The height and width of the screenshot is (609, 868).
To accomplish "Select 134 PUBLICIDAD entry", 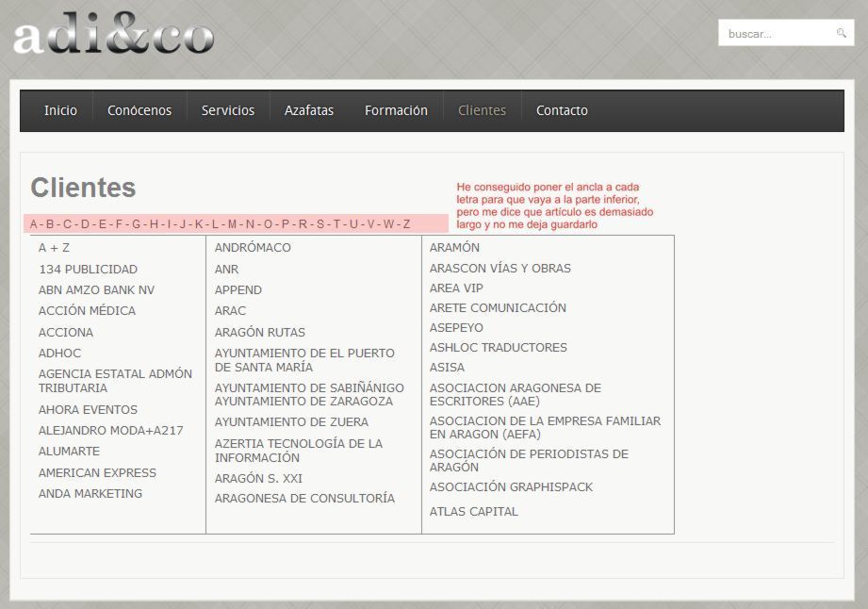I will coord(88,270).
